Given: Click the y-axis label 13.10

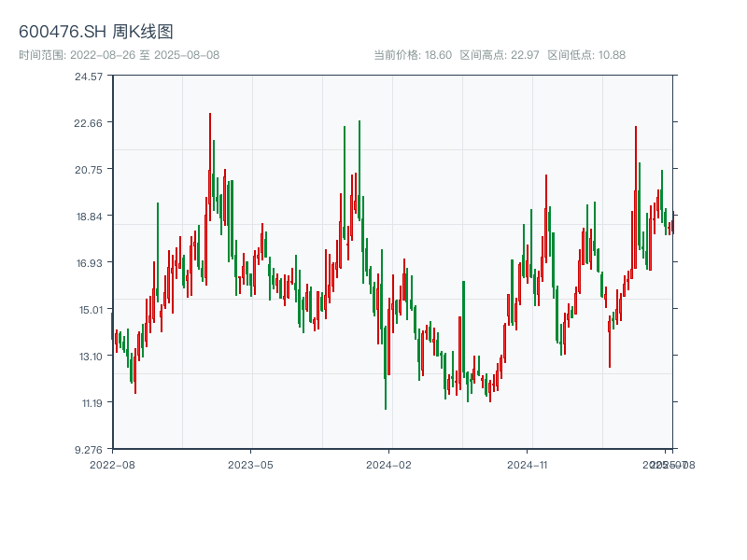Looking at the screenshot, I should 91,357.
